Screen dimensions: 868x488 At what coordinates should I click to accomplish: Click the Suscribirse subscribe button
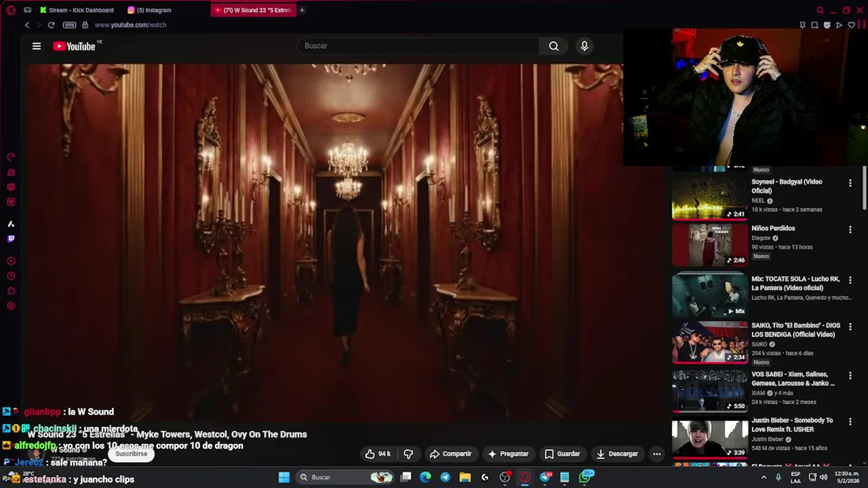tap(131, 453)
